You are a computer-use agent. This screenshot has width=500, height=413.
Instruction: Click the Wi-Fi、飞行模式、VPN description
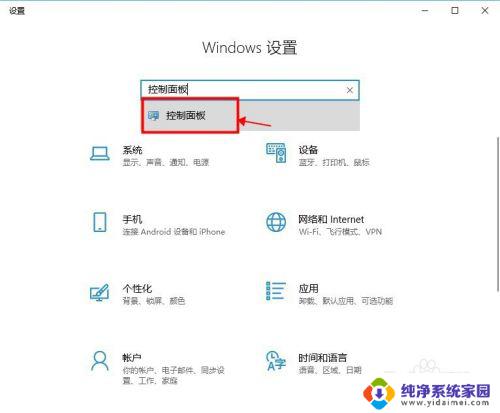(340, 232)
